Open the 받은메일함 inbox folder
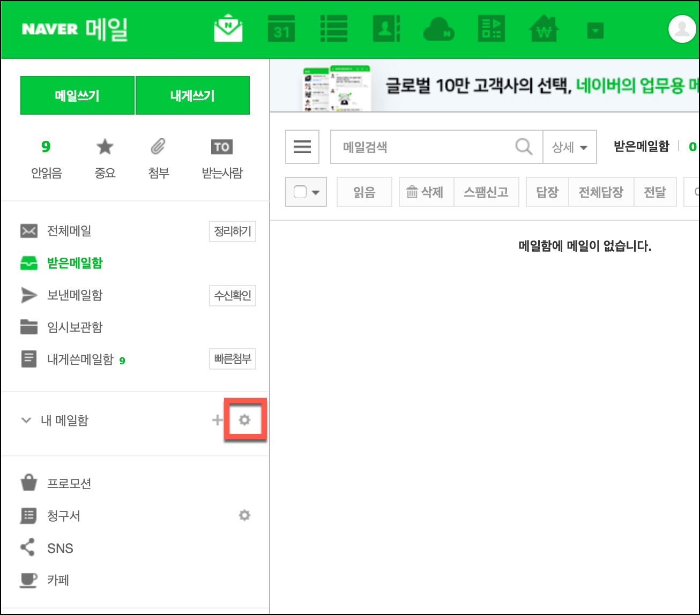 point(75,263)
